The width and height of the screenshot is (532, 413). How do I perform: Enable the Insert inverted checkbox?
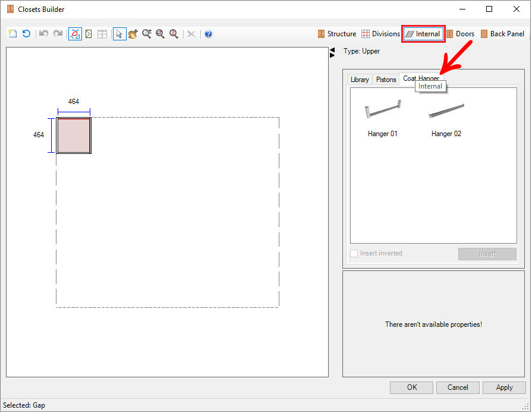pyautogui.click(x=354, y=253)
